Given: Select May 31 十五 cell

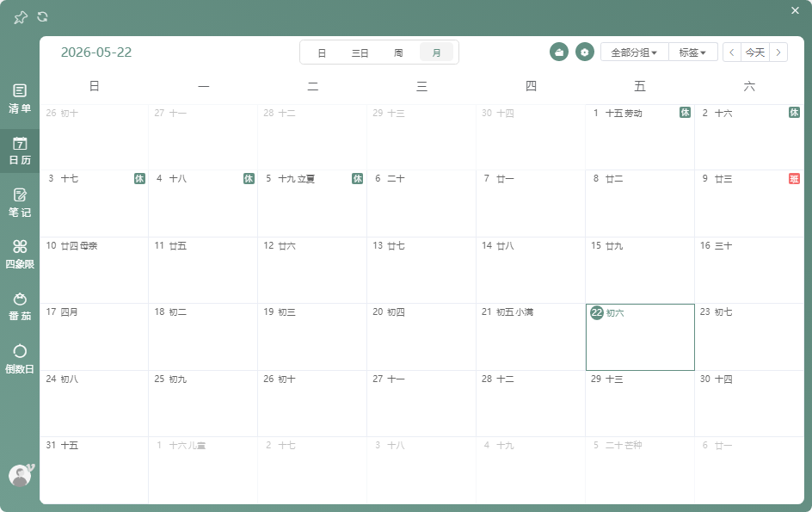Looking at the screenshot, I should (95, 470).
